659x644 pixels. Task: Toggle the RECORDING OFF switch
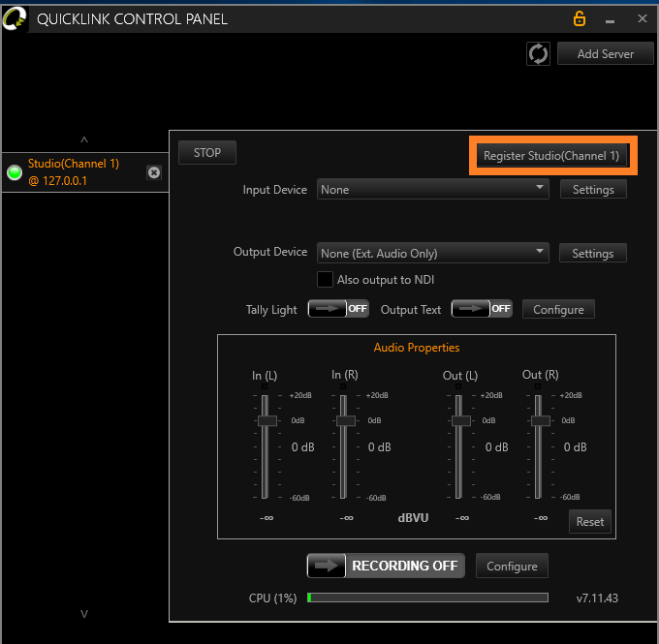pos(386,566)
